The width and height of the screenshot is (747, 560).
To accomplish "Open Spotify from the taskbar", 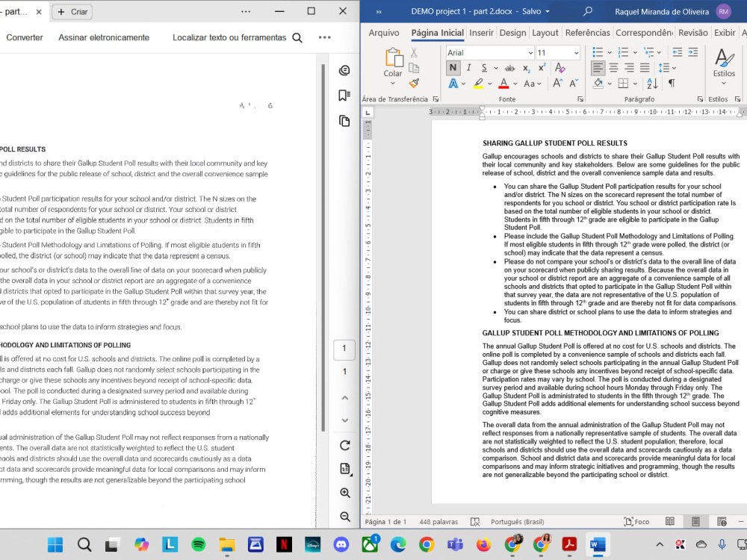I will pyautogui.click(x=198, y=544).
